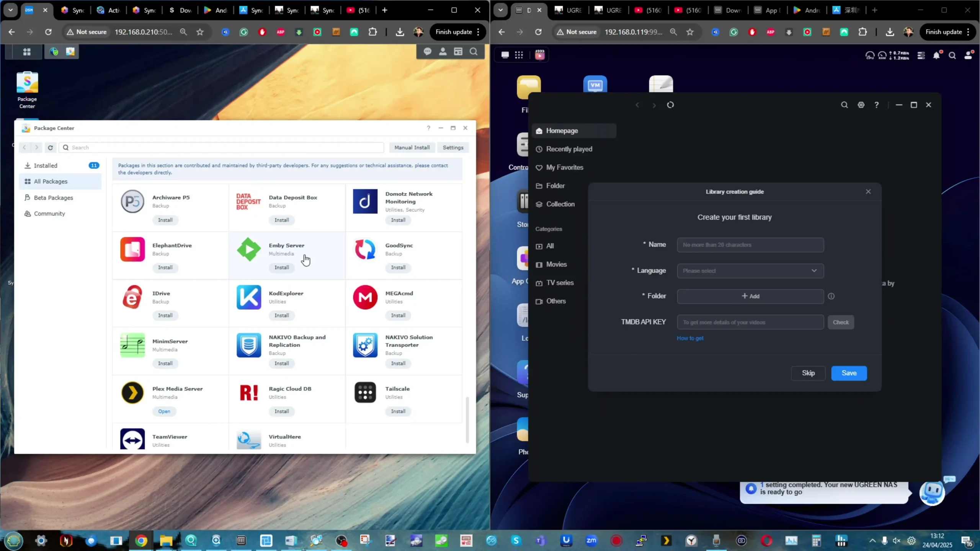The height and width of the screenshot is (551, 980).
Task: Click the taskbar muted speaker icon
Action: click(897, 541)
